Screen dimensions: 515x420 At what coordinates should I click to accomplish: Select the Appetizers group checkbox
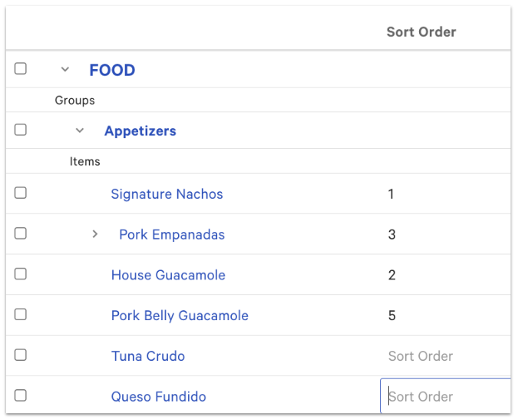(x=21, y=130)
